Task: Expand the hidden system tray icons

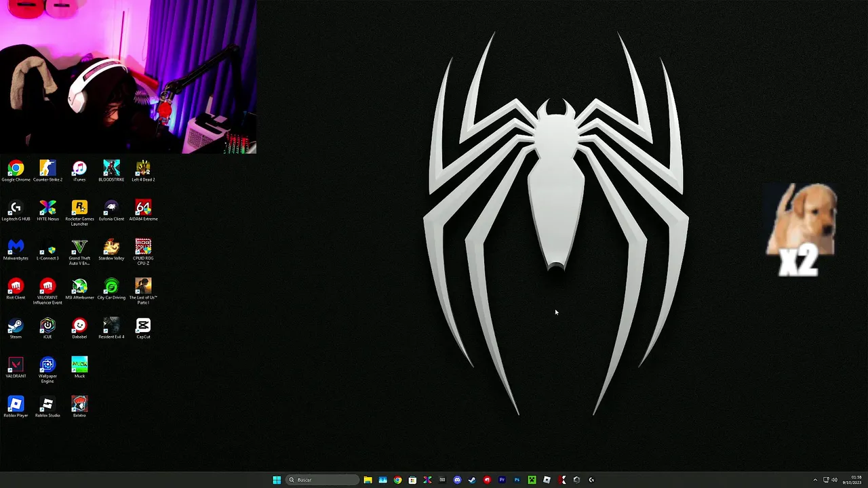Action: coord(815,480)
